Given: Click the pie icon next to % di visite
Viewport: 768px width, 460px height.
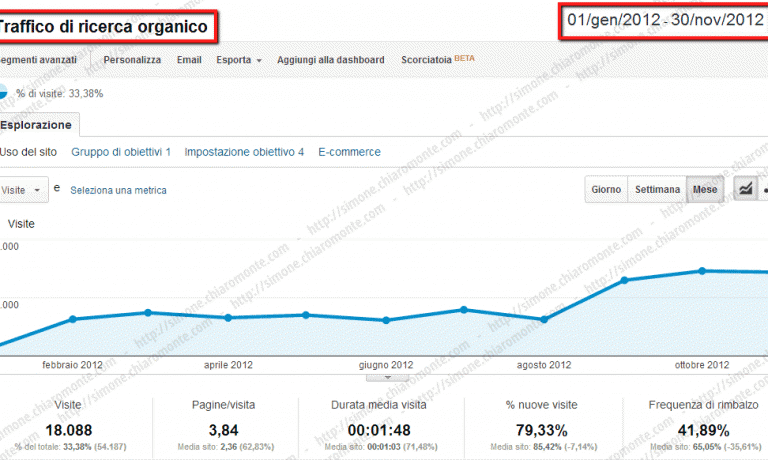Looking at the screenshot, I should point(3,91).
